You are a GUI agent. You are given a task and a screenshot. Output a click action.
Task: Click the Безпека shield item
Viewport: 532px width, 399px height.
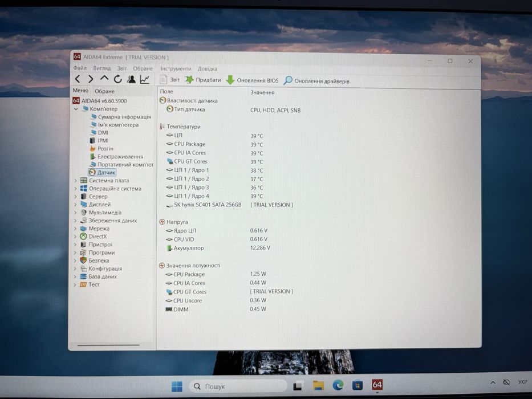coord(95,260)
